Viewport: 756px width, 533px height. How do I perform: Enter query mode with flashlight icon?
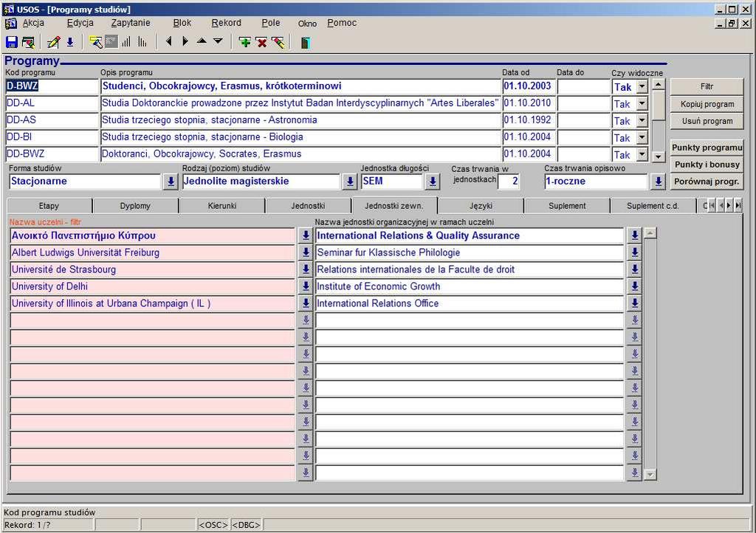point(96,42)
